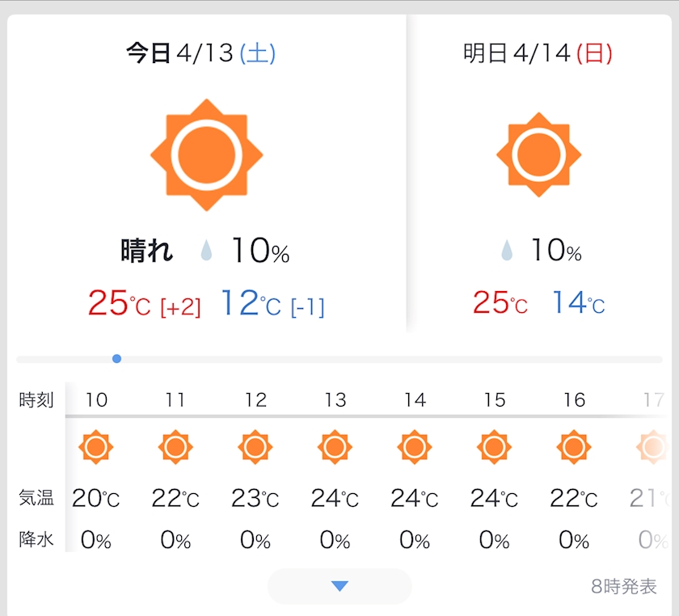
Task: Click the blue dot on the scroll slider
Action: click(x=117, y=358)
